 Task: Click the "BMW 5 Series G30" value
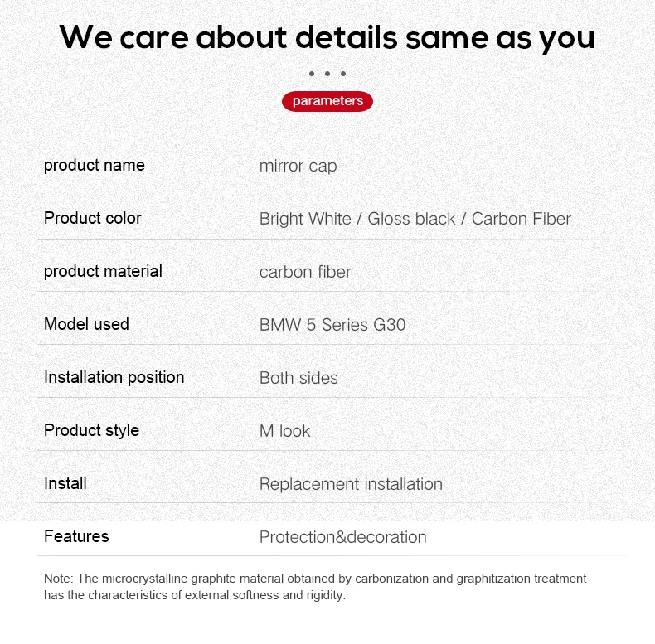(332, 325)
